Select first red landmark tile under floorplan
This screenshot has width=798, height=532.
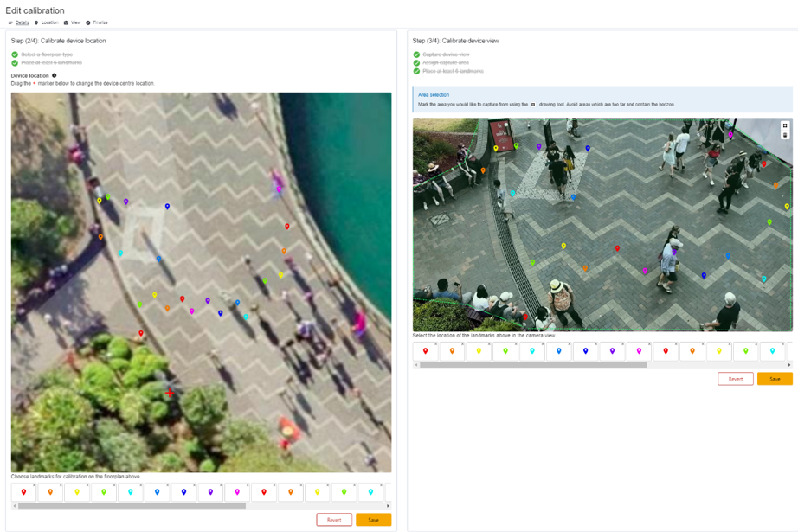tap(23, 492)
